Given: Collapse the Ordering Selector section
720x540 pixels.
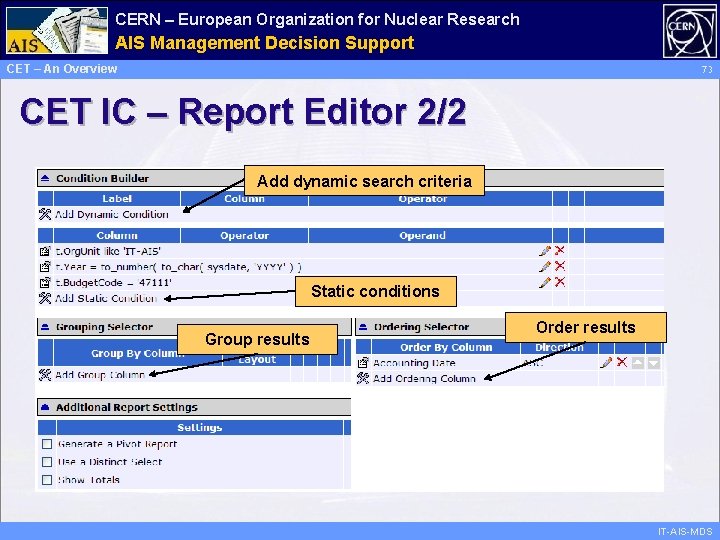Looking at the screenshot, I should (x=363, y=327).
